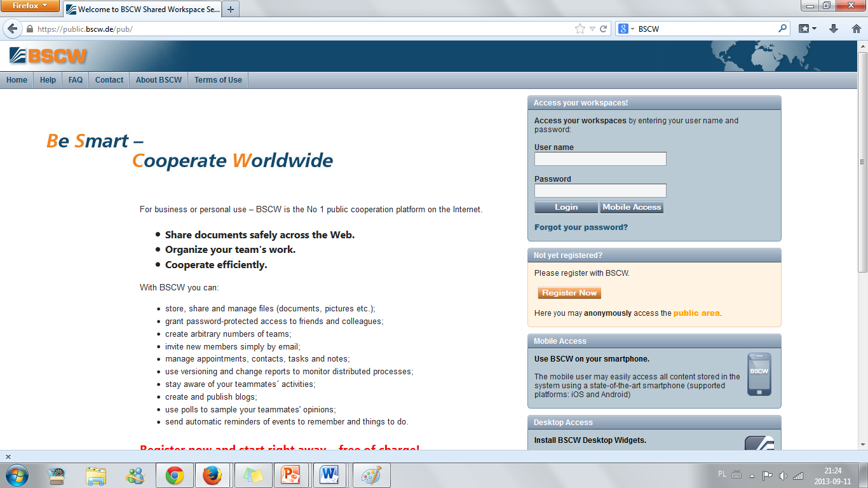Open Windows Live Messenger in taskbar
The height and width of the screenshot is (488, 868).
click(x=135, y=475)
